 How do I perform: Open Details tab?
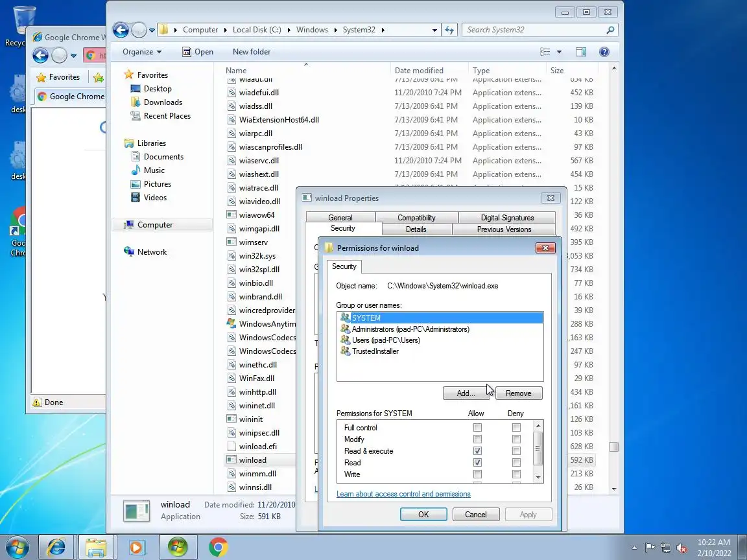point(416,229)
